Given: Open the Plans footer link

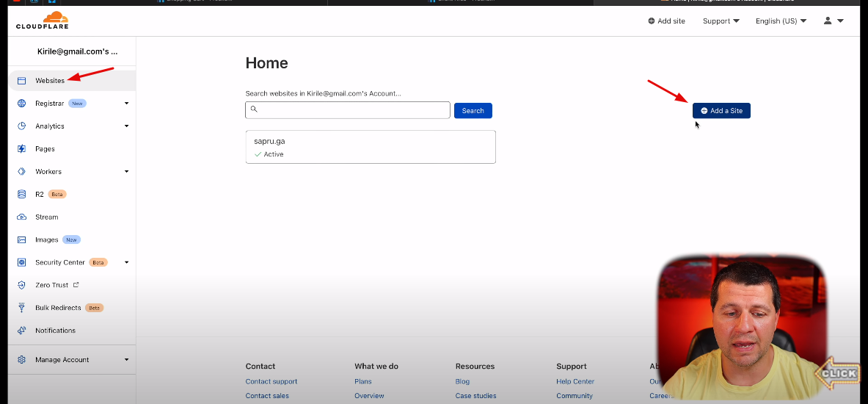Looking at the screenshot, I should click(x=363, y=381).
